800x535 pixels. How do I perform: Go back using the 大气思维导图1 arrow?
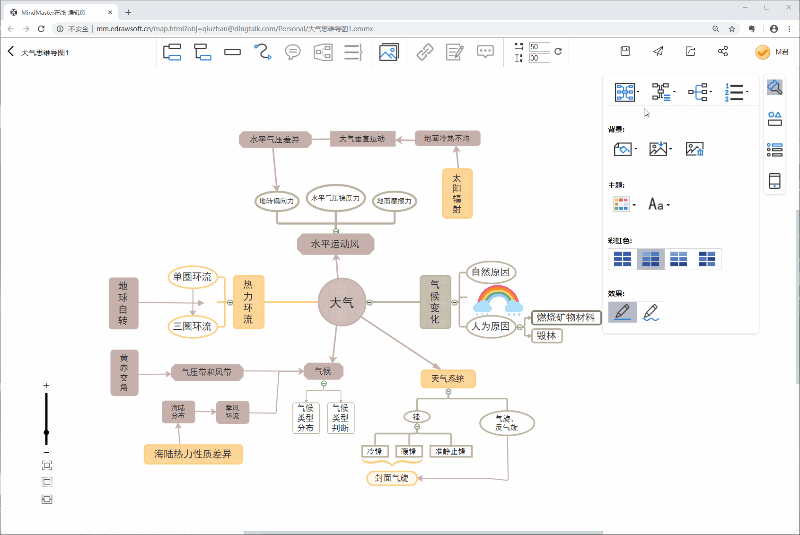pos(11,51)
